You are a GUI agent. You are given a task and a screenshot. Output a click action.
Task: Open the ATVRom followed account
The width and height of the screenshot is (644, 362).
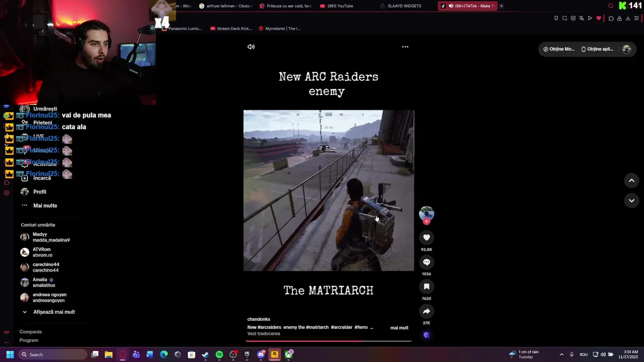click(36, 252)
